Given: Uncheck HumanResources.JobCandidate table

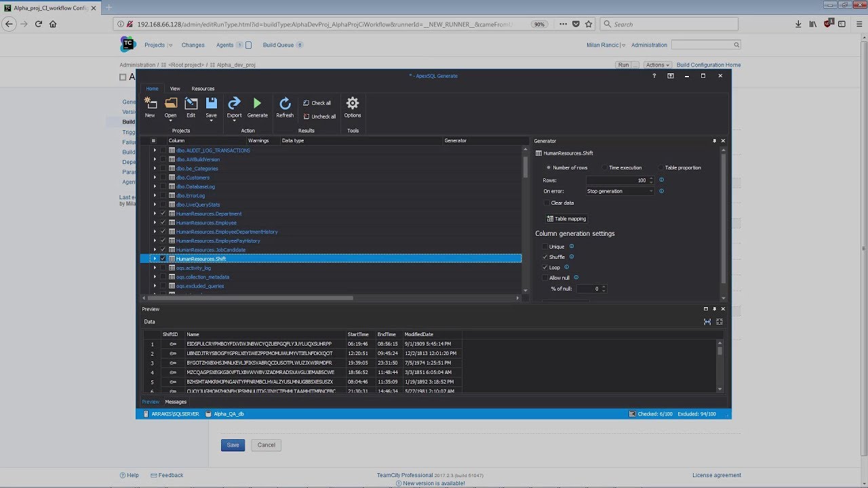Looking at the screenshot, I should [163, 249].
